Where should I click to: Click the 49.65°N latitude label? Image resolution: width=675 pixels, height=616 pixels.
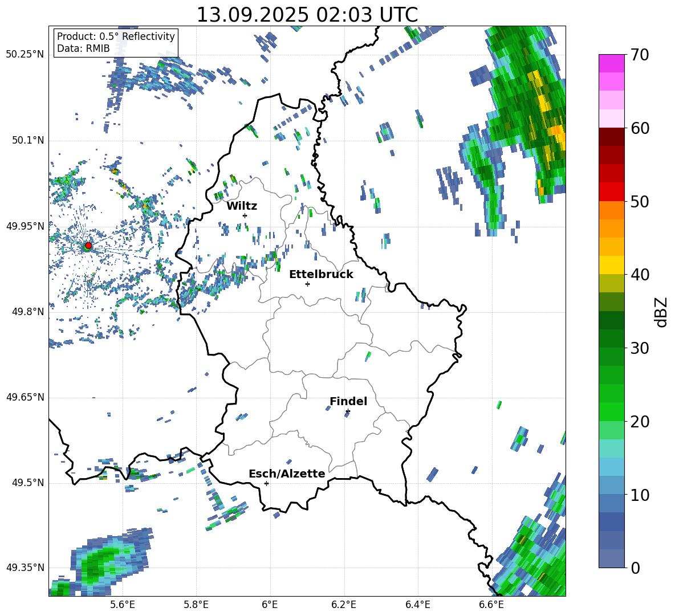[x=25, y=397]
